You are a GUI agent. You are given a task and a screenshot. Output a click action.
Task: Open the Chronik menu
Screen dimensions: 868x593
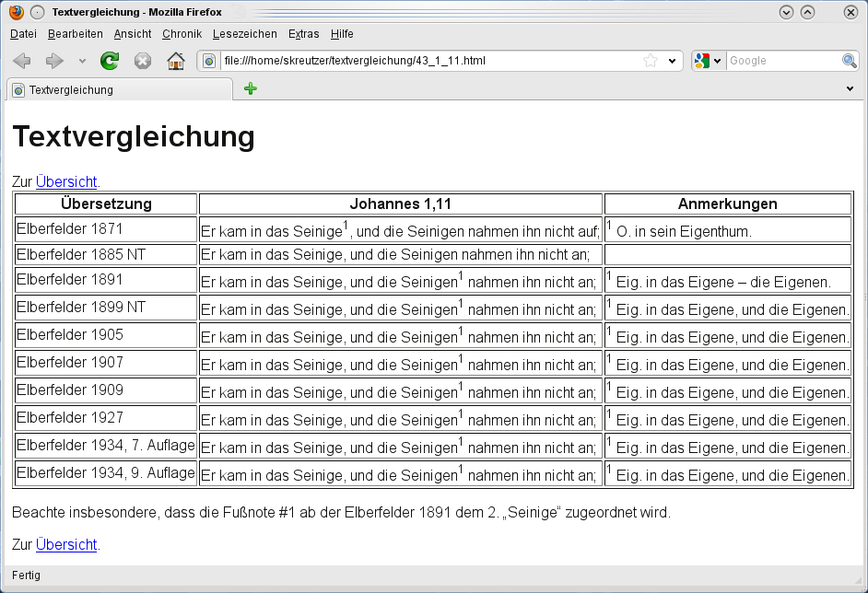(x=182, y=34)
